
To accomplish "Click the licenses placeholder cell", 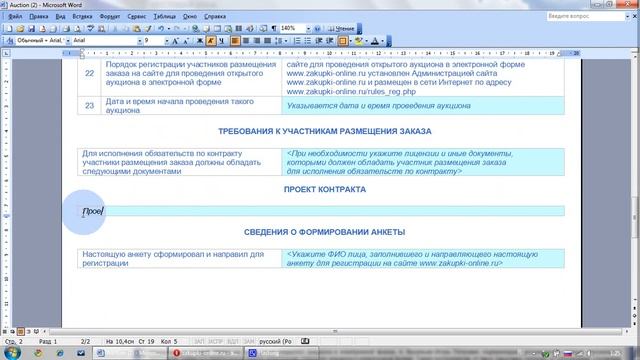I will [x=423, y=162].
